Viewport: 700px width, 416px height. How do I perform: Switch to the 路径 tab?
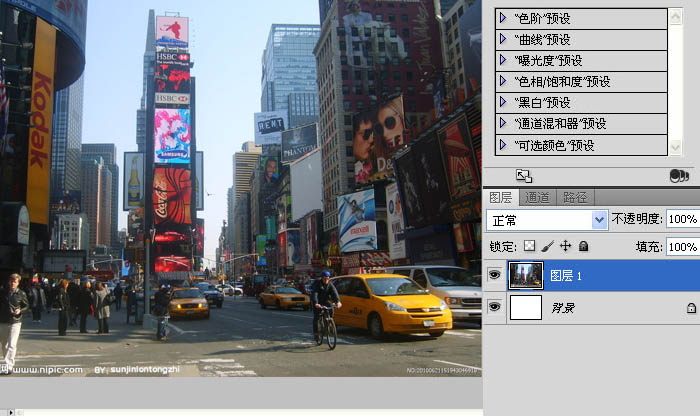[x=575, y=197]
